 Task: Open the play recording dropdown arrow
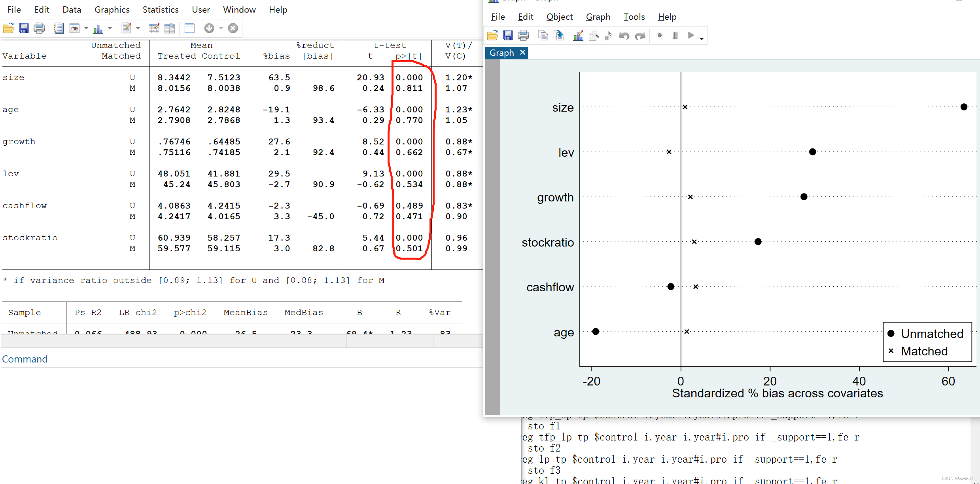(x=702, y=38)
